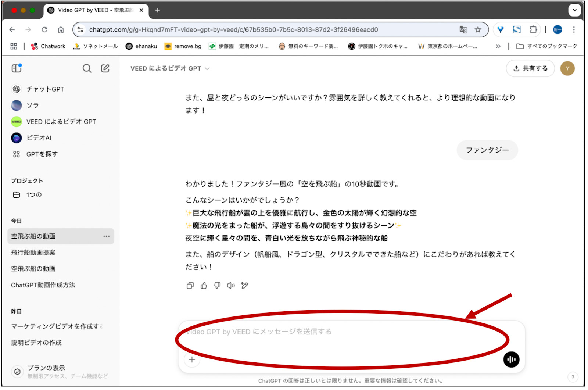Open the apps grid in bookmarks bar
This screenshot has width=588, height=390.
(x=14, y=46)
